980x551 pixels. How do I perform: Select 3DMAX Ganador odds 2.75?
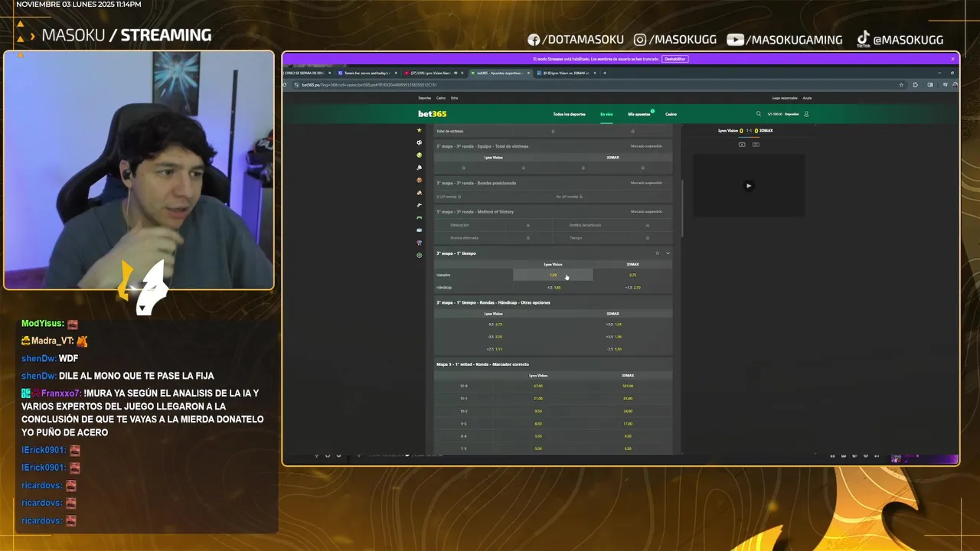point(632,275)
